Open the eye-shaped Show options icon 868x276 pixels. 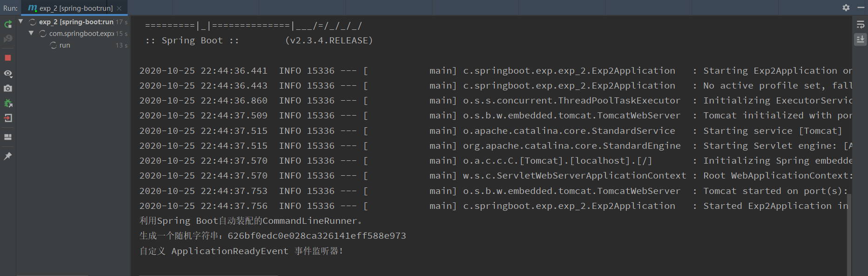[8, 74]
